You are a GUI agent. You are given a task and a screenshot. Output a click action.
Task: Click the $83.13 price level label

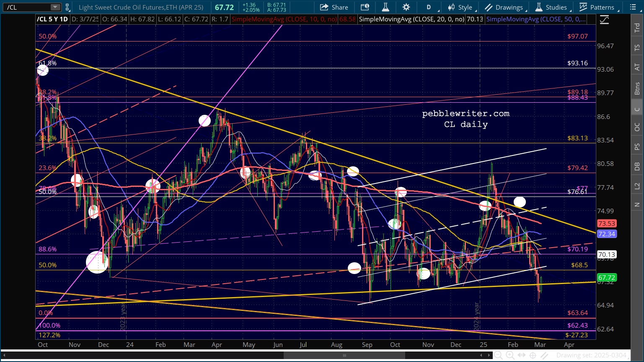click(577, 138)
